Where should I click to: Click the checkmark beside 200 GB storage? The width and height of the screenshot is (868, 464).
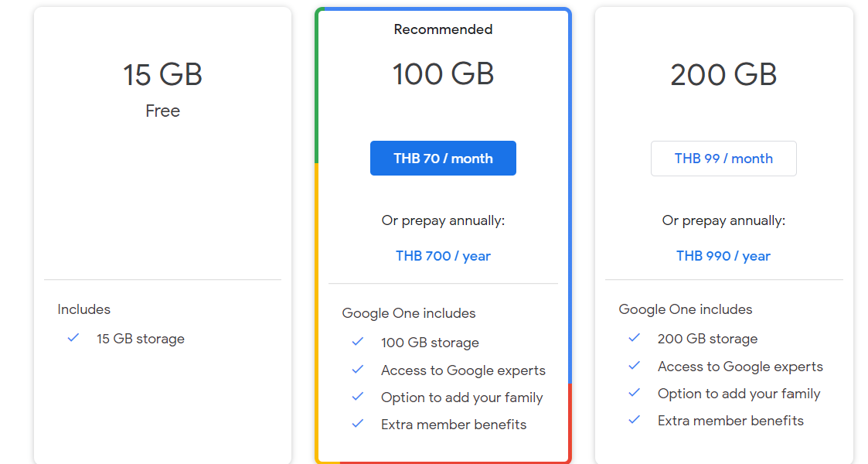pyautogui.click(x=635, y=338)
